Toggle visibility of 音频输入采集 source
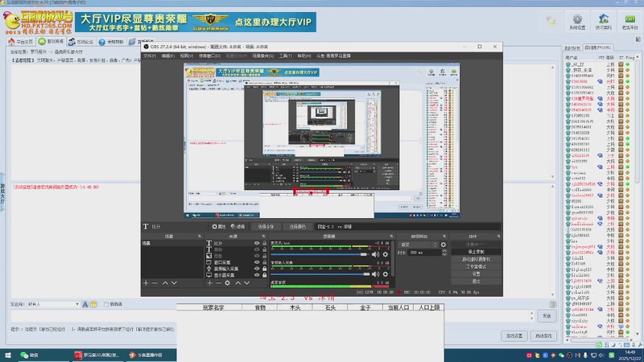 point(257,269)
